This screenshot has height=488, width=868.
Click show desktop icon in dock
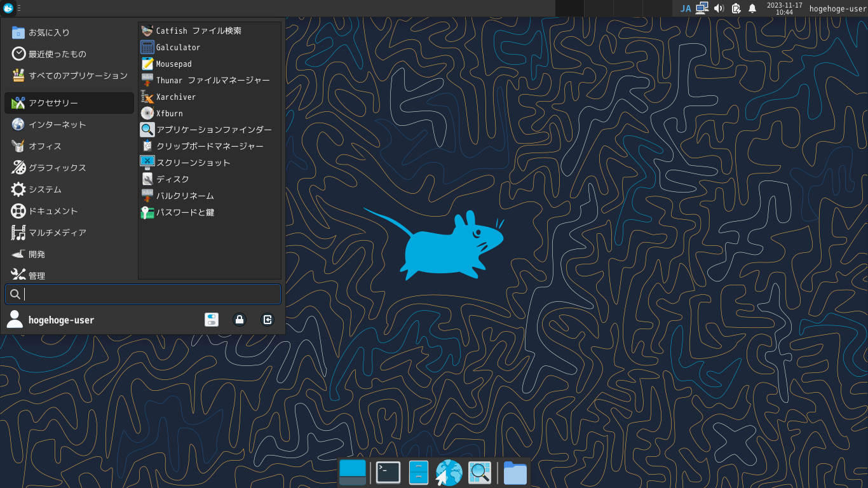tap(353, 473)
